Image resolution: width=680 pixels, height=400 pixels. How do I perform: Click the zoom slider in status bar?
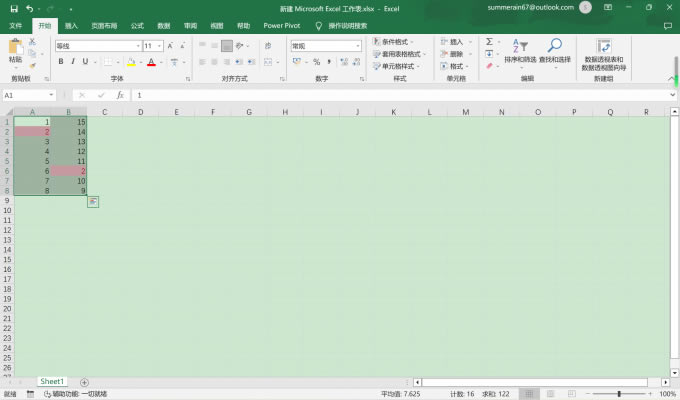pos(620,394)
